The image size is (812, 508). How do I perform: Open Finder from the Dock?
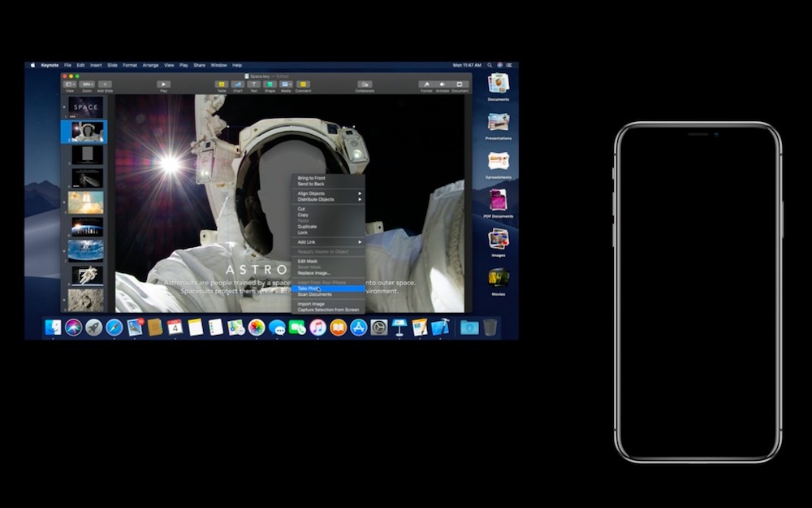pyautogui.click(x=54, y=327)
